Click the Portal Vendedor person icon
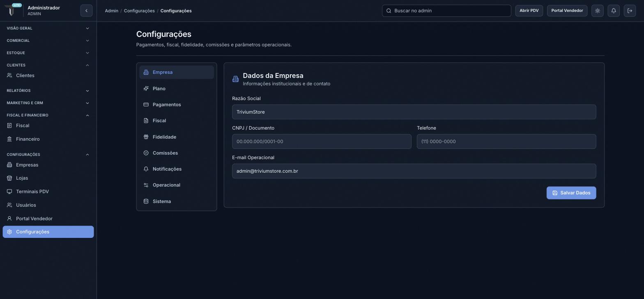644x299 pixels. (9, 219)
